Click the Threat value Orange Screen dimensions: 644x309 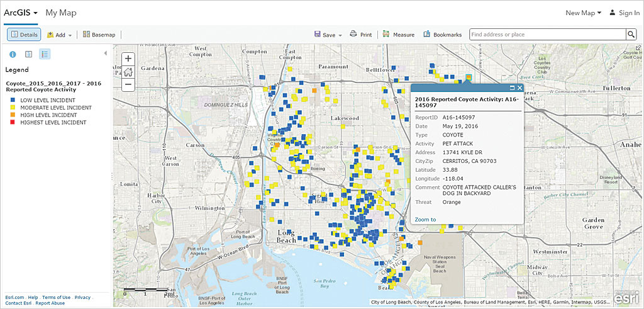coord(452,202)
